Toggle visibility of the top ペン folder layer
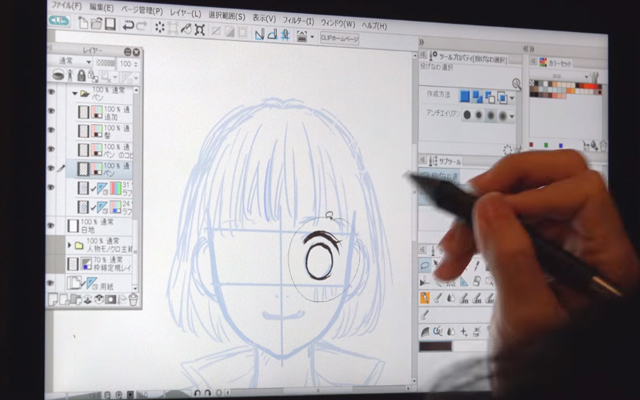640x400 pixels. 52,93
